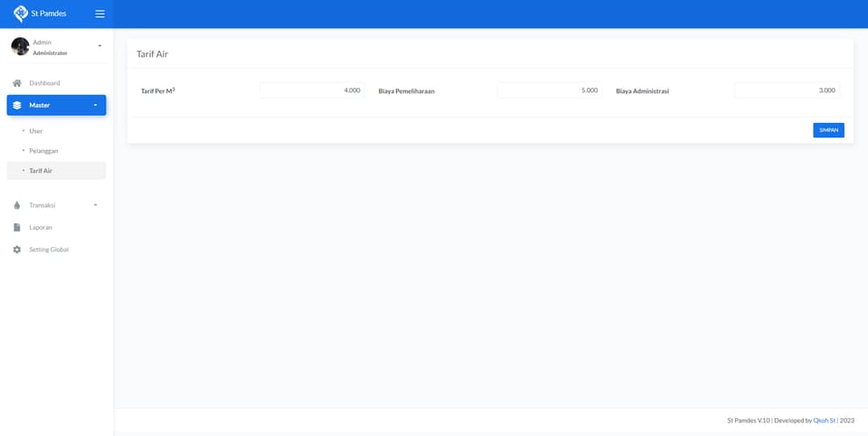Screen dimensions: 868x436
Task: Click the St Pamdes brand name
Action: pos(49,14)
